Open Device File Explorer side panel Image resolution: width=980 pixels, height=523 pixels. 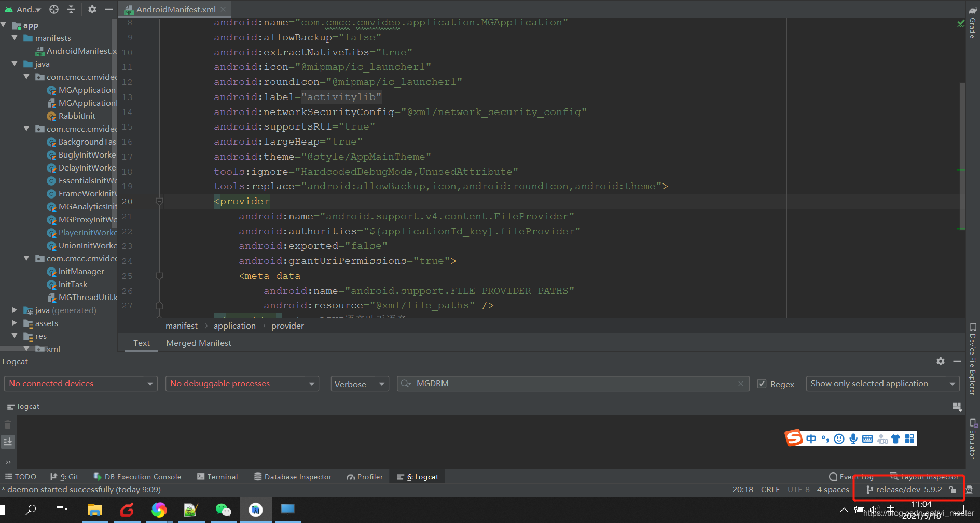point(973,359)
